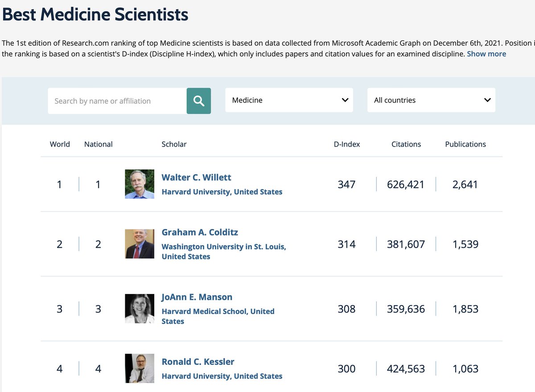Click the D-Index value 300

[346, 369]
